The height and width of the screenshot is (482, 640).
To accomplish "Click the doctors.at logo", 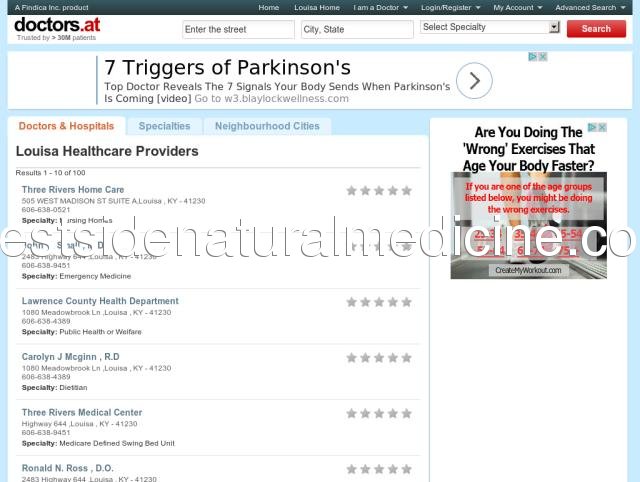I will [x=57, y=25].
